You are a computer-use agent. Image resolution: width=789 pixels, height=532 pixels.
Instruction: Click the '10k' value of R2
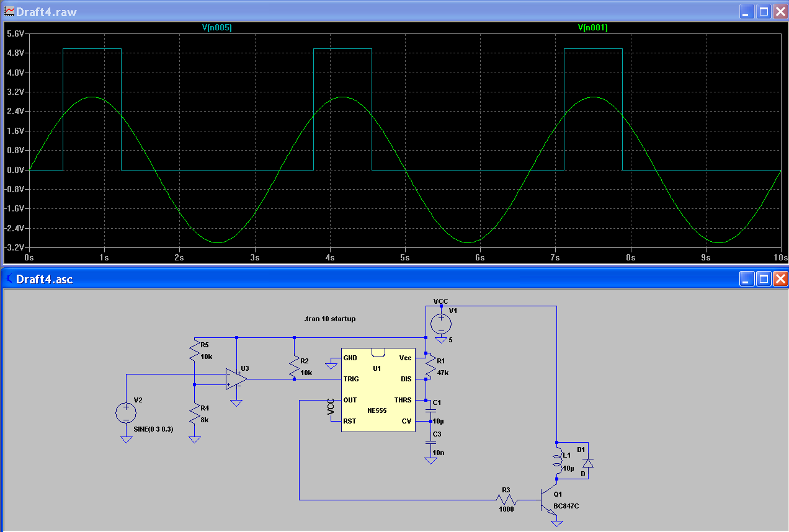306,373
